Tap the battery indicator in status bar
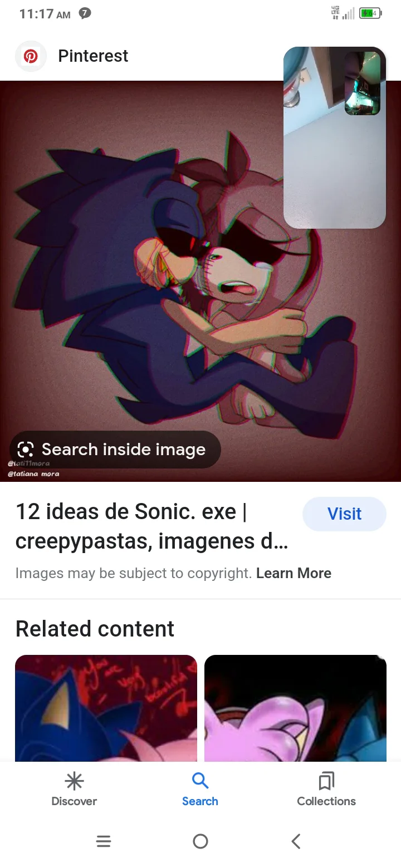 tap(370, 13)
